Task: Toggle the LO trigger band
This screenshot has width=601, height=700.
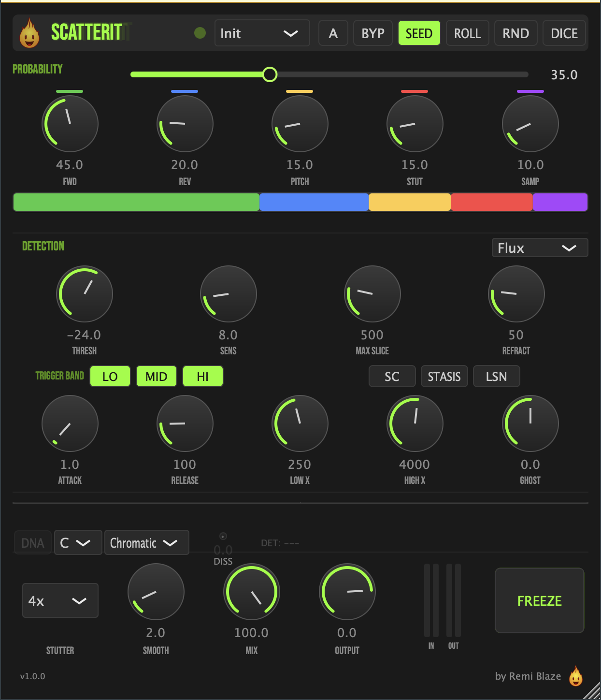Action: click(110, 376)
